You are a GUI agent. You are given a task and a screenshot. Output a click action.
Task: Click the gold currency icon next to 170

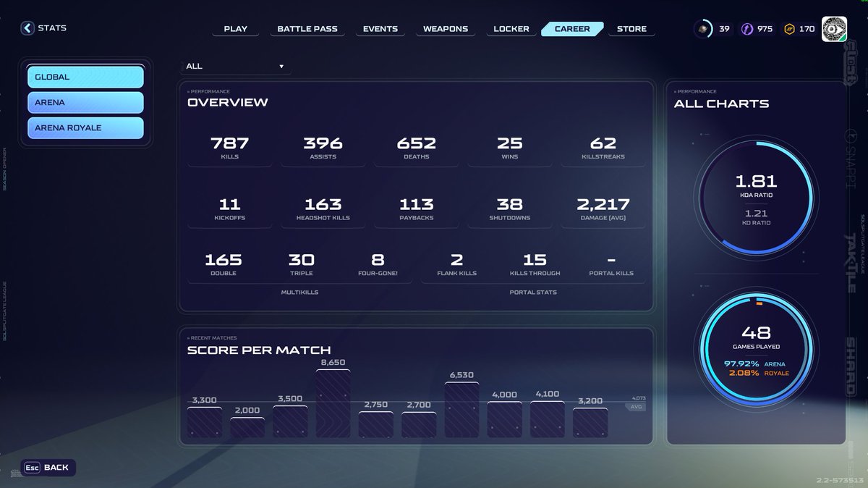point(790,29)
